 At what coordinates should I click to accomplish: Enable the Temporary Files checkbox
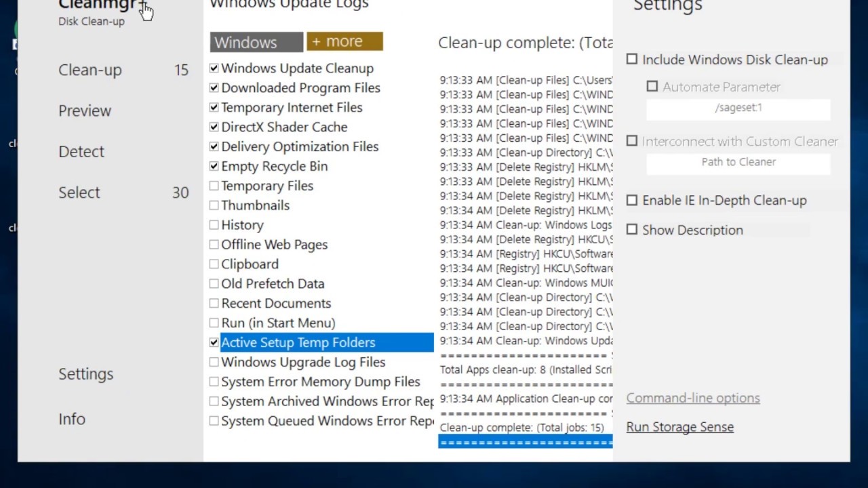(x=214, y=186)
